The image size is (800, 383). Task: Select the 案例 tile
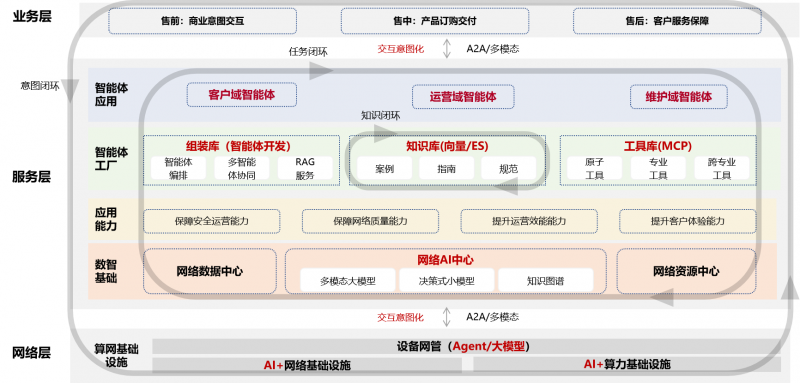click(x=384, y=168)
